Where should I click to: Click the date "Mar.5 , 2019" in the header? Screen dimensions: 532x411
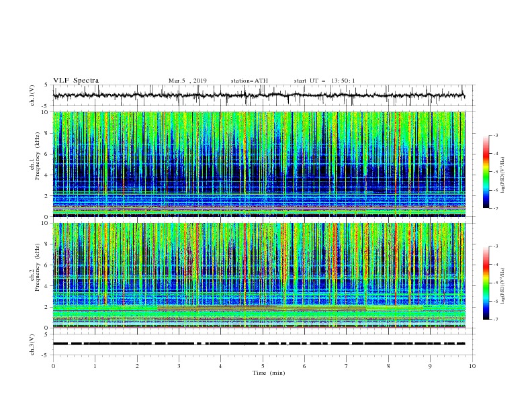187,81
